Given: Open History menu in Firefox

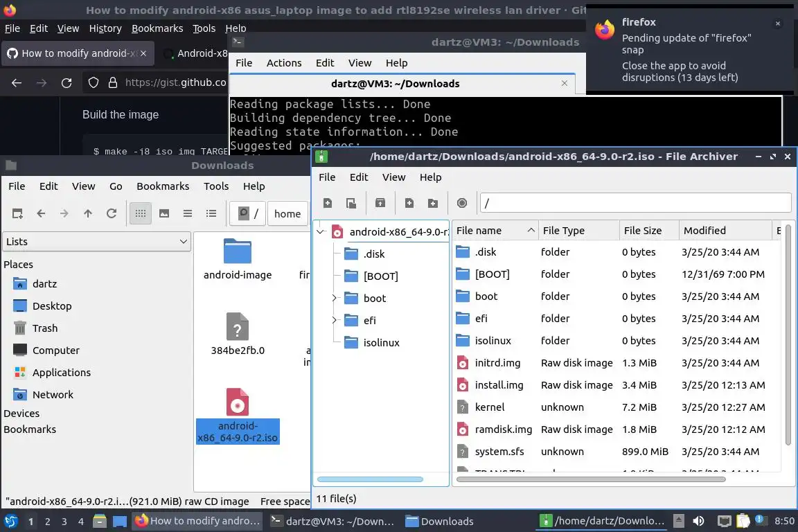Looking at the screenshot, I should (x=105, y=28).
